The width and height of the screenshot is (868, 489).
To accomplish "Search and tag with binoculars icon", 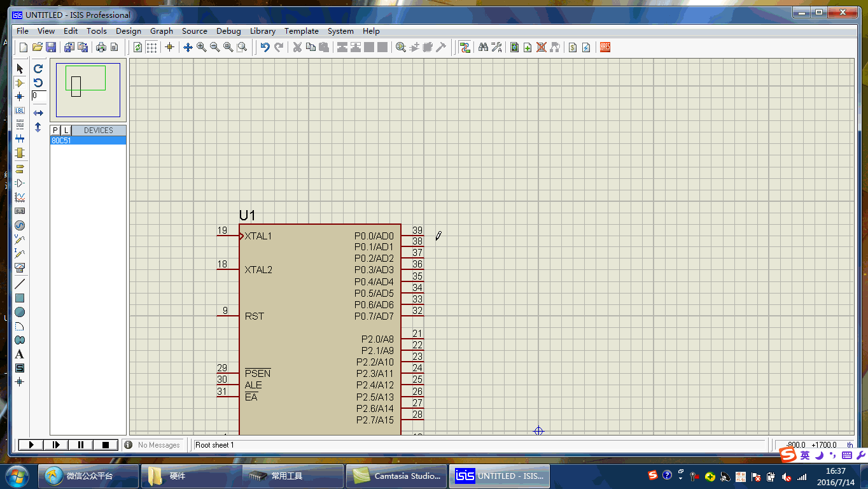I will click(x=483, y=47).
